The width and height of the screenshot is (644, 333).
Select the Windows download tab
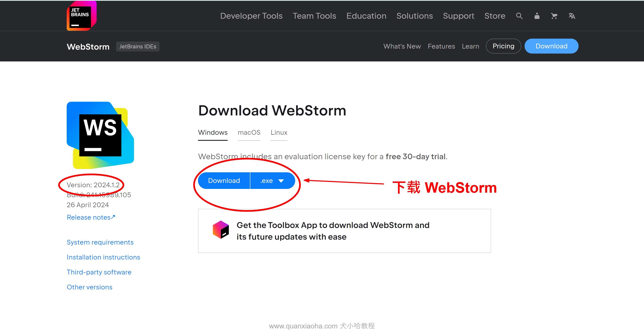213,132
